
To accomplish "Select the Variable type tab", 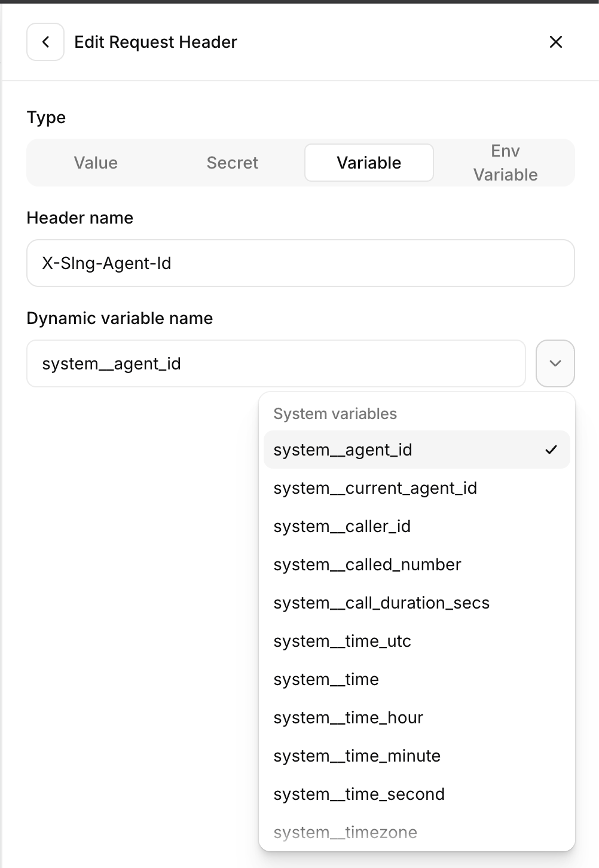I will tap(369, 163).
